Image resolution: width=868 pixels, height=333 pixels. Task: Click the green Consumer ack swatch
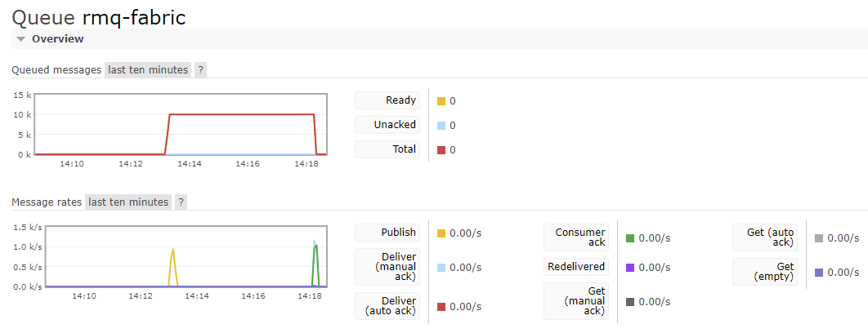point(630,238)
